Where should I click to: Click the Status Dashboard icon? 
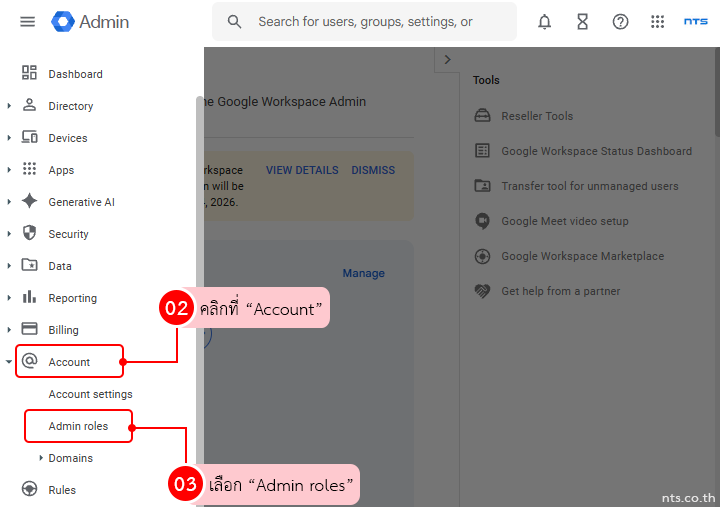pos(482,151)
